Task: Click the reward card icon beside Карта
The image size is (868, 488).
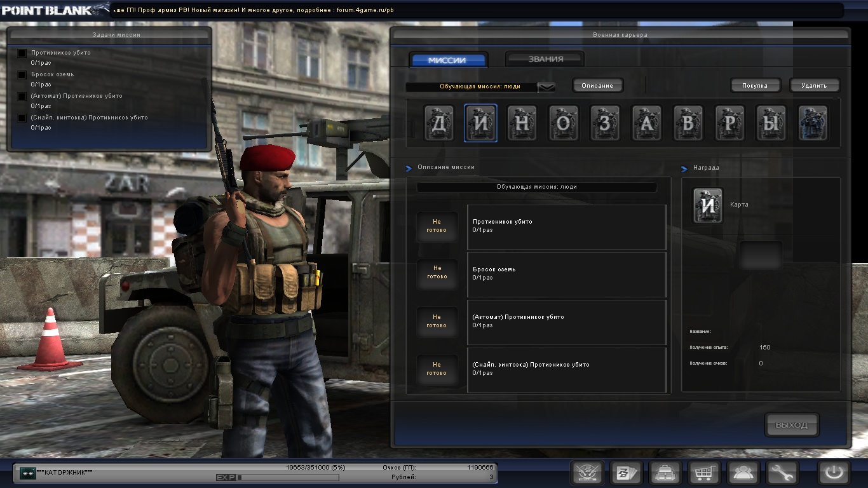Action: click(708, 205)
